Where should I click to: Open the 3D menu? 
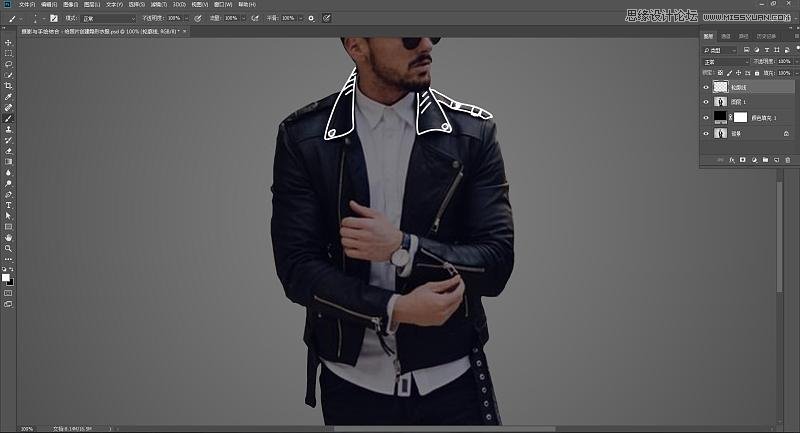point(179,5)
